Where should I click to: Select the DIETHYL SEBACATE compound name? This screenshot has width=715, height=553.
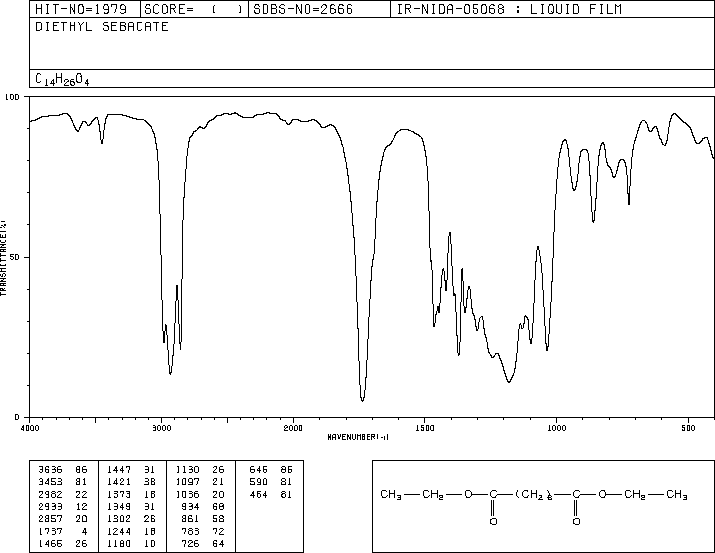[x=102, y=27]
